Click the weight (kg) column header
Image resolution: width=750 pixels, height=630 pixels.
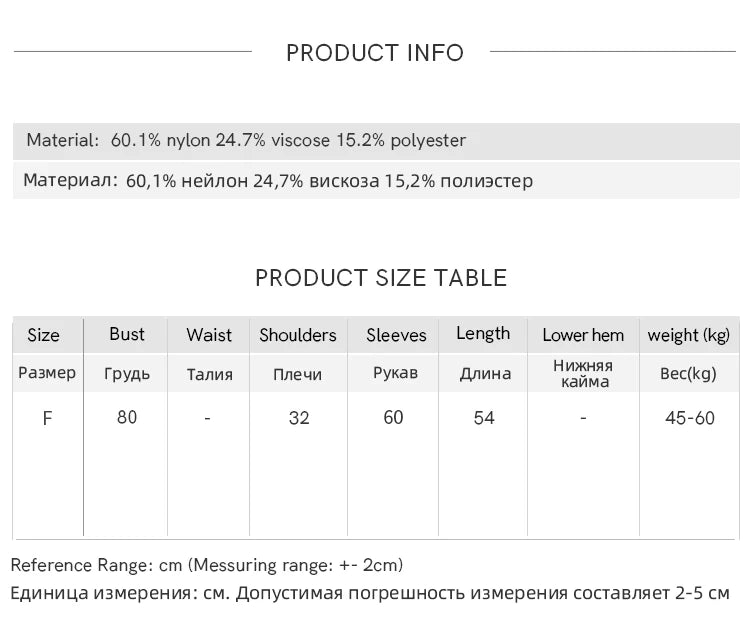pyautogui.click(x=689, y=335)
